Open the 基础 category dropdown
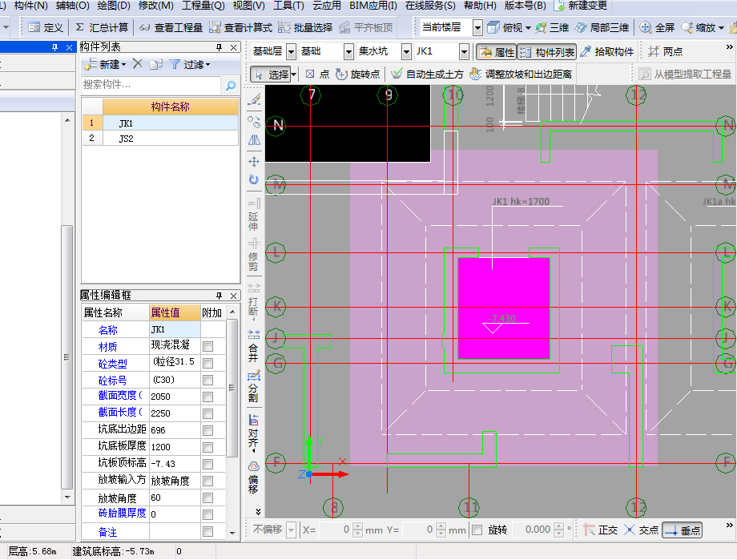Viewport: 737px width, 560px height. 348,52
